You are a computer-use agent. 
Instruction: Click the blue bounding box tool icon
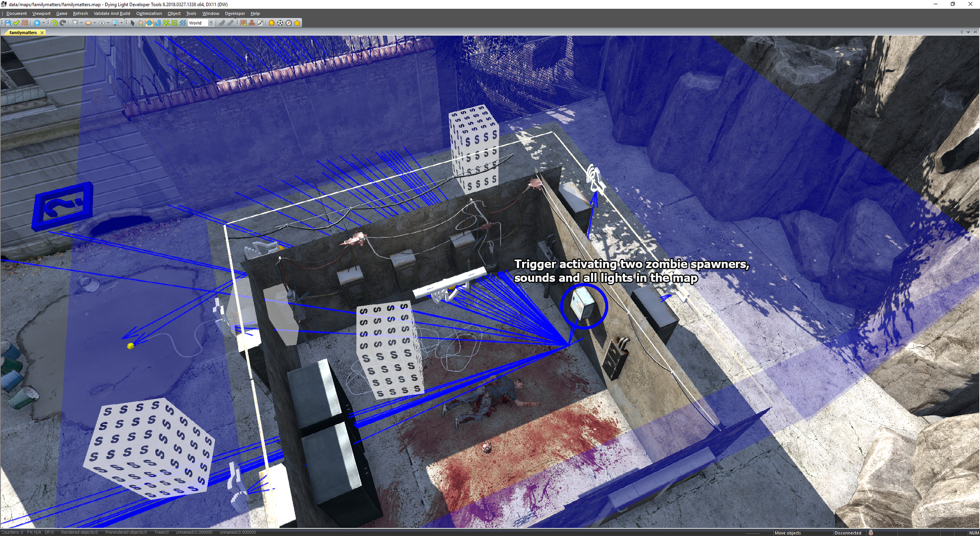(183, 23)
